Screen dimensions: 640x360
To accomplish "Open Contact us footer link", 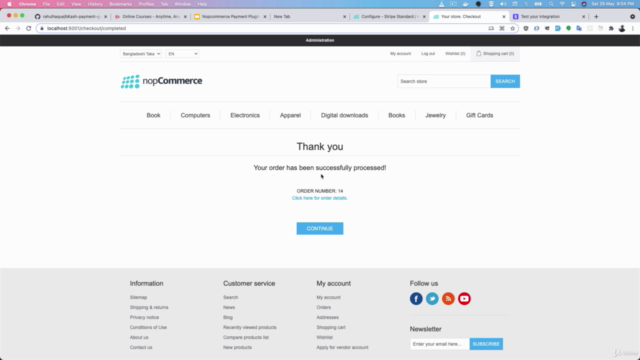I will pyautogui.click(x=141, y=347).
